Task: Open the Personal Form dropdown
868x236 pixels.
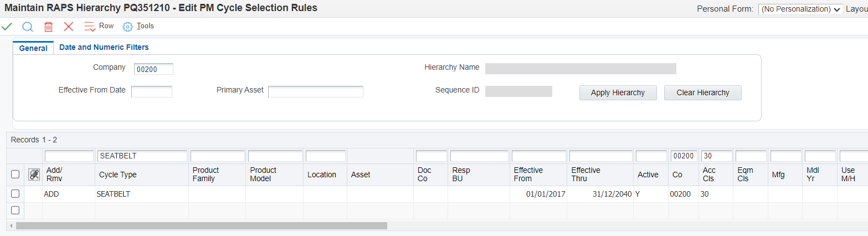Action: point(800,9)
